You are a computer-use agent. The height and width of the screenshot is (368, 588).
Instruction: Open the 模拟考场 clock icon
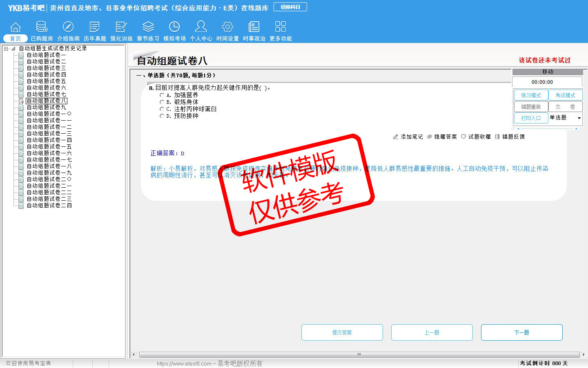click(174, 27)
